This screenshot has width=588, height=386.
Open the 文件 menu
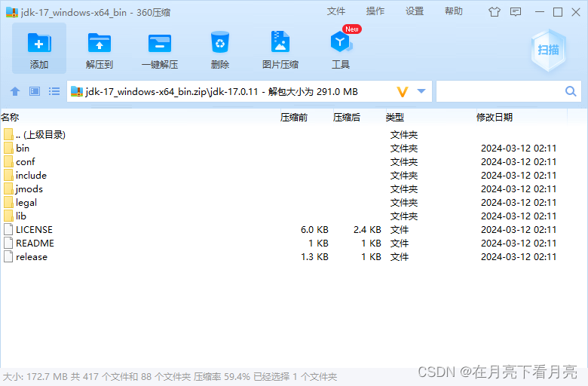[x=336, y=11]
